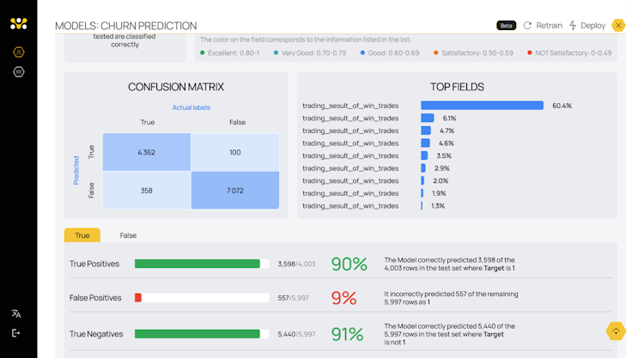Click the 7 072 confusion matrix cell
Screen dimensions: 644x358
coord(235,190)
